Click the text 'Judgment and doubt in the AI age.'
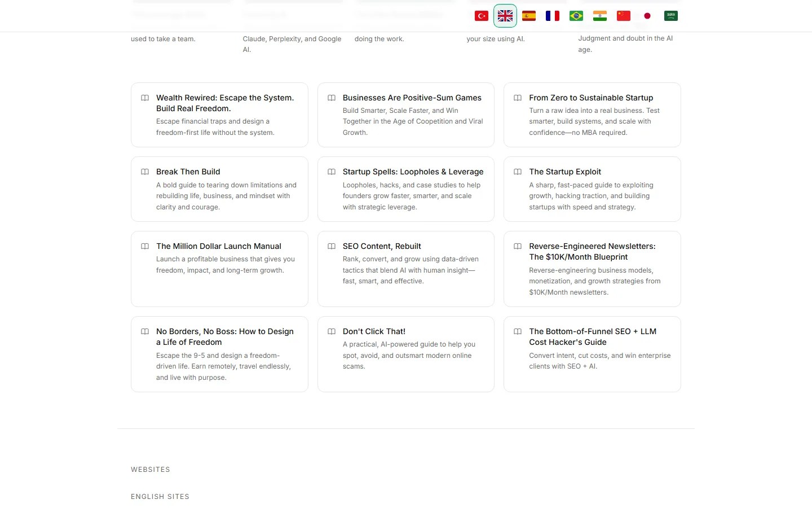Image resolution: width=812 pixels, height=508 pixels. (x=625, y=44)
